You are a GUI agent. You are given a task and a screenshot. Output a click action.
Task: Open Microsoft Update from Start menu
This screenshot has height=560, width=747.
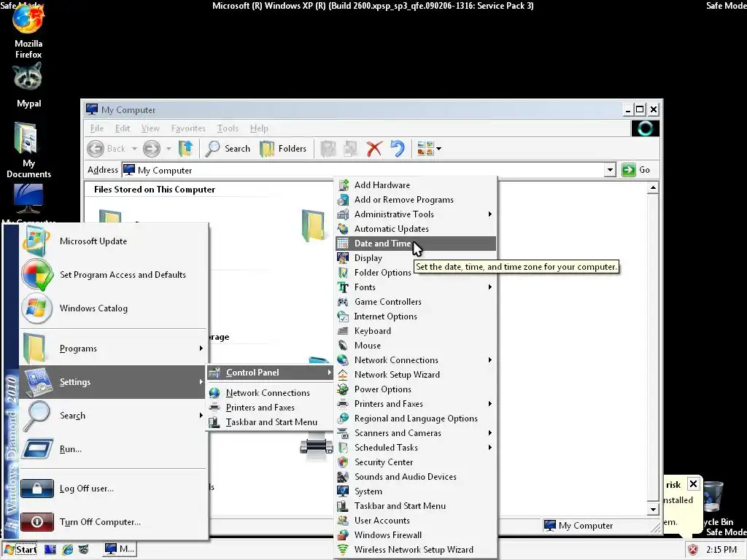[113, 241]
